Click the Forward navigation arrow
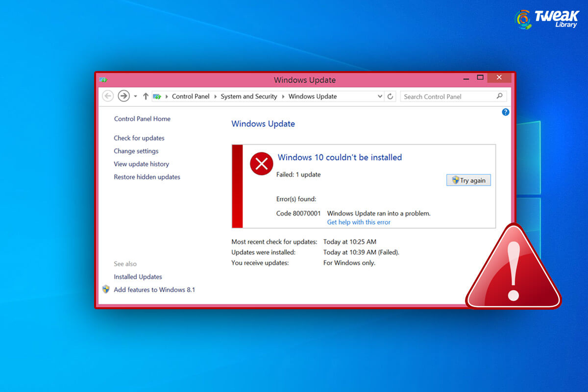Screen dimensions: 588x392 (123, 97)
